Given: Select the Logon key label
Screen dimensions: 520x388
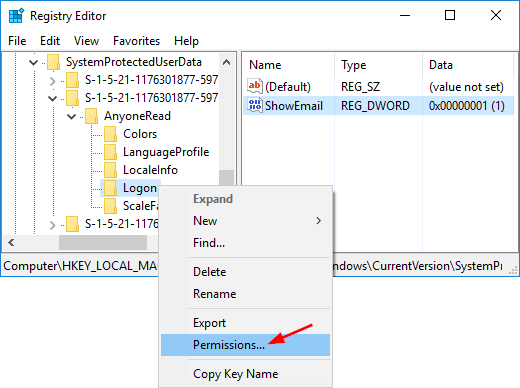Looking at the screenshot, I should [140, 188].
